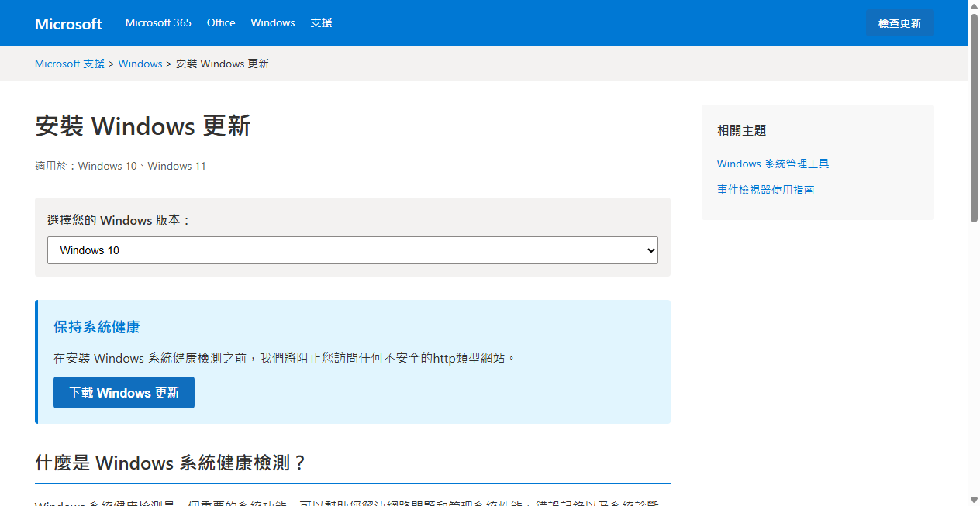Open Windows 系統管理工具 related topic link
Viewport: 980px width, 506px height.
point(773,164)
